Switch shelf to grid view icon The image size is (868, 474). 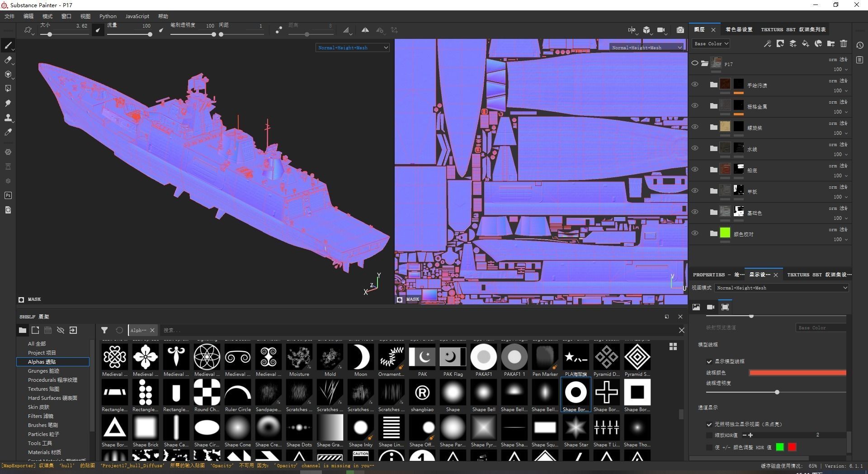click(x=673, y=346)
